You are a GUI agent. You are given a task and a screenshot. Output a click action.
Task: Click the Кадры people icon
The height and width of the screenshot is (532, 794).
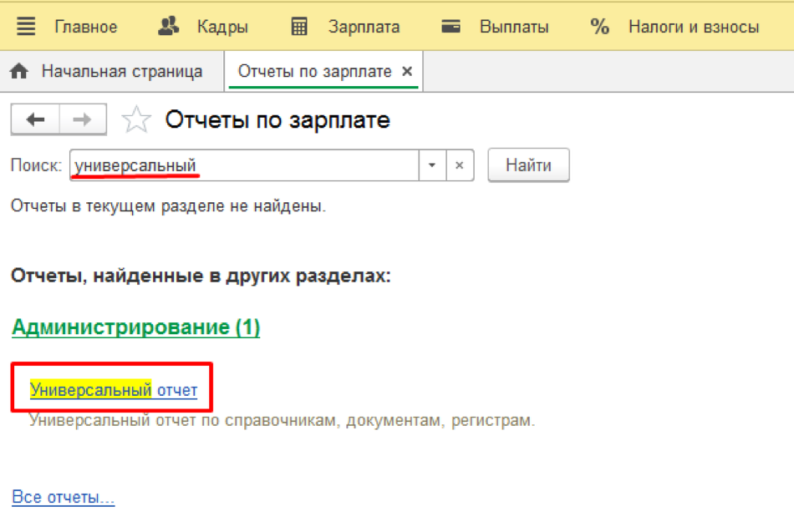tap(168, 26)
